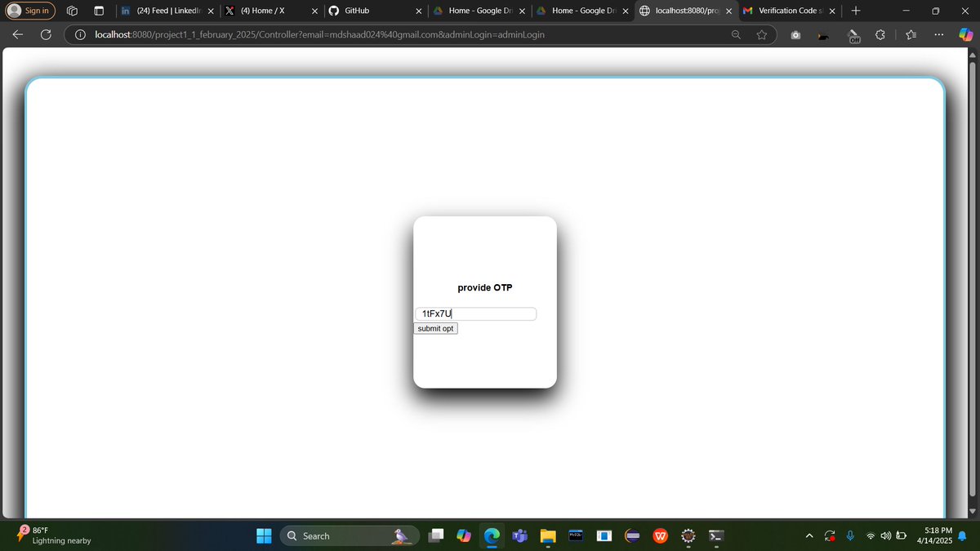Image resolution: width=980 pixels, height=551 pixels.
Task: Launch Copilot from the taskbar
Action: click(464, 535)
